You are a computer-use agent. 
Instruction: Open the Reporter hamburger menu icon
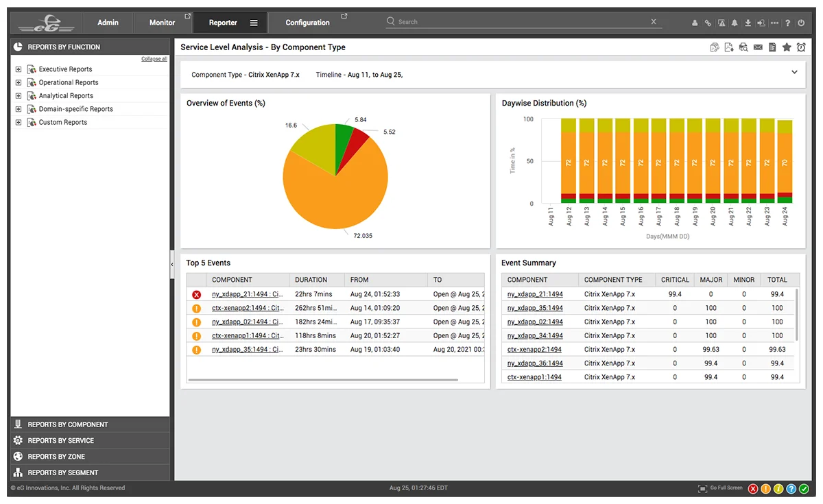point(254,23)
